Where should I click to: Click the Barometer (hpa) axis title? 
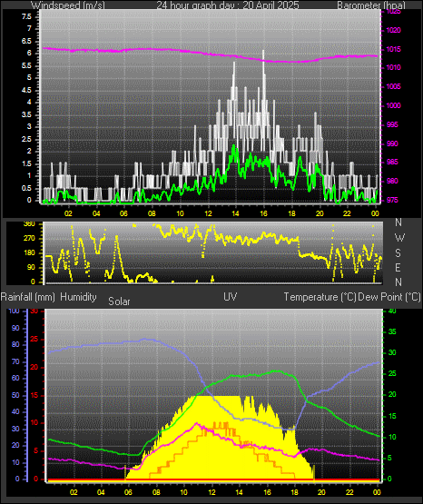click(371, 5)
